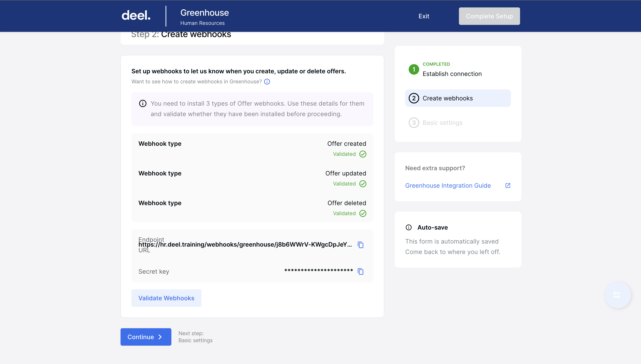This screenshot has height=364, width=641.
Task: Click 'Validated' status under Offer updated
Action: click(x=344, y=184)
